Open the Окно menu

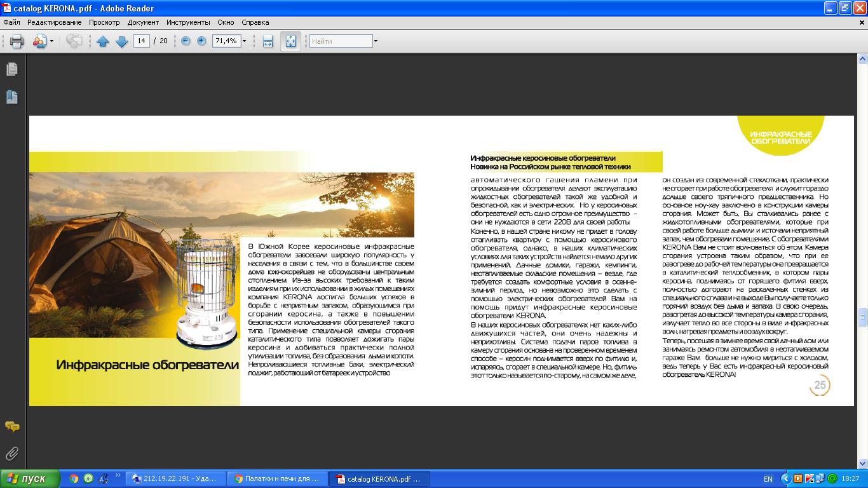(x=226, y=22)
